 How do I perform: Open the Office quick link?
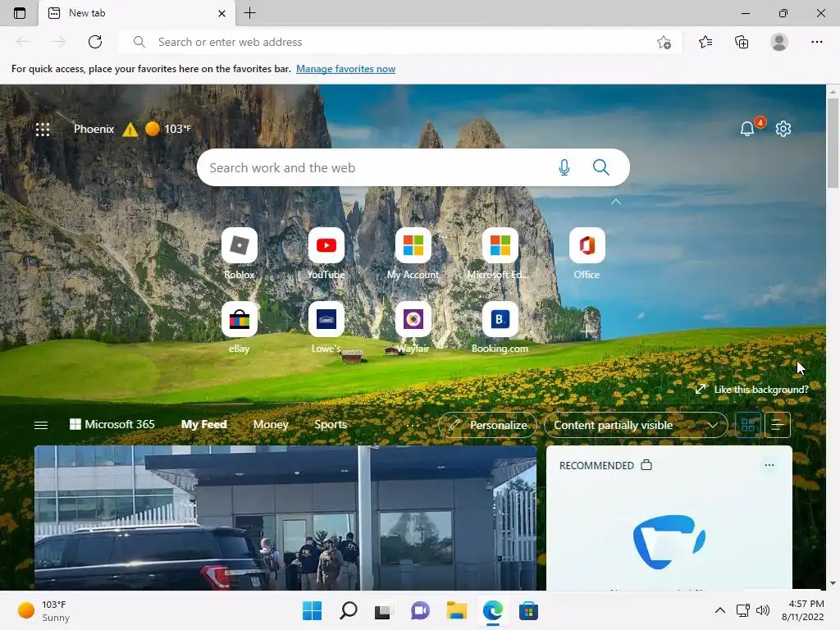click(587, 253)
